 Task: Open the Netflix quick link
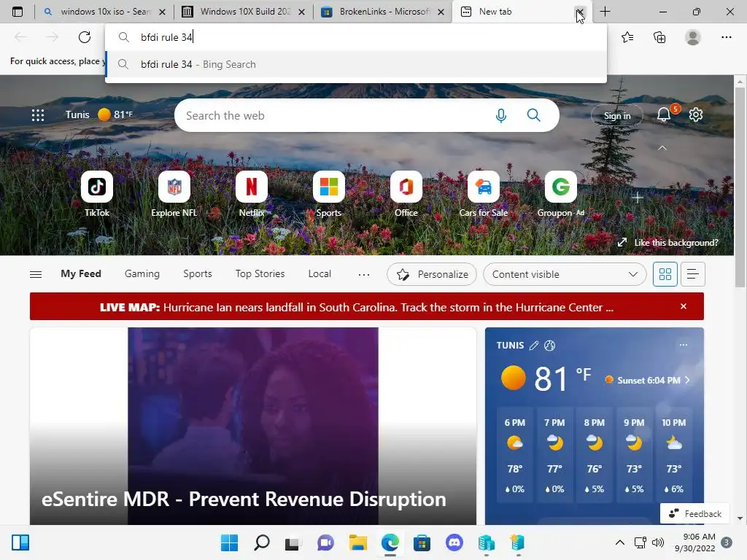(x=252, y=194)
